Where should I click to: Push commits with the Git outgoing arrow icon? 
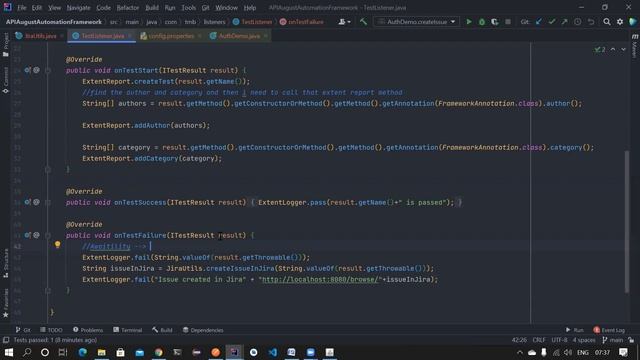564,22
